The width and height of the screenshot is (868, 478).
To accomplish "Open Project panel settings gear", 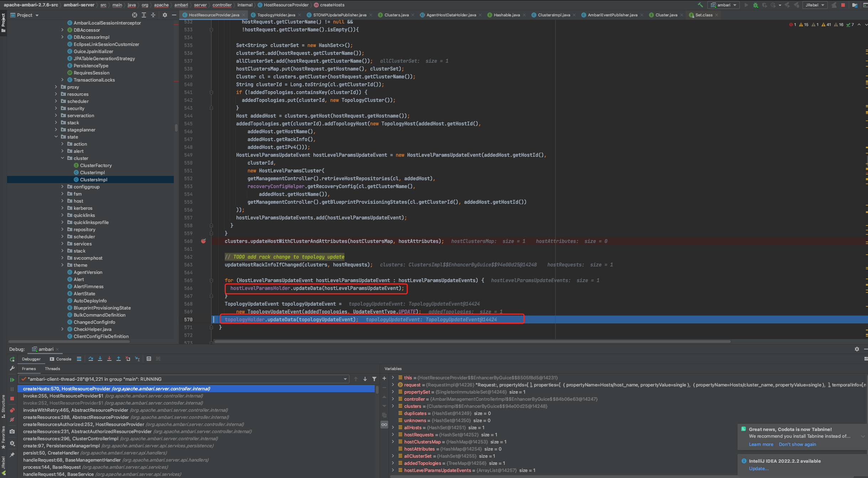I will (165, 15).
